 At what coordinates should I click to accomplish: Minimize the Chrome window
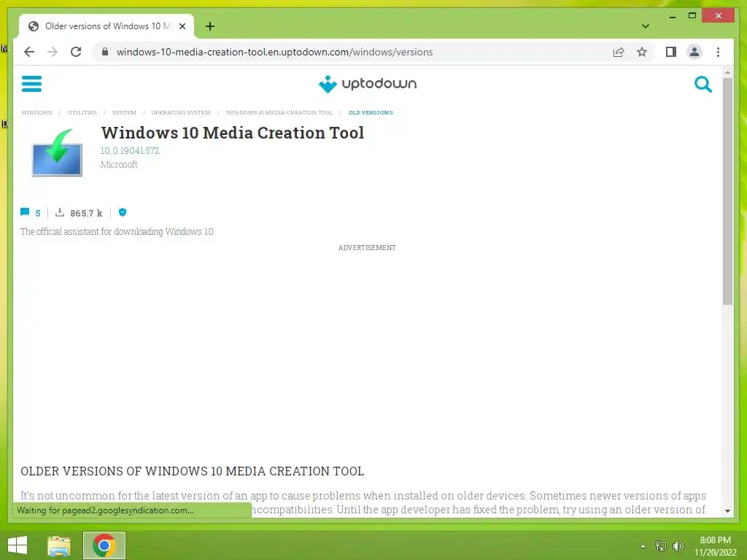672,16
